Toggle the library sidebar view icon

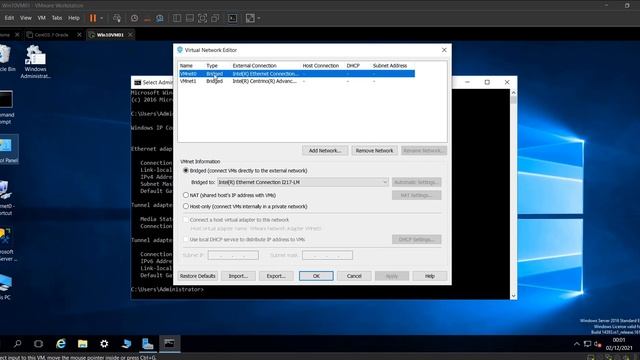coord(177,18)
